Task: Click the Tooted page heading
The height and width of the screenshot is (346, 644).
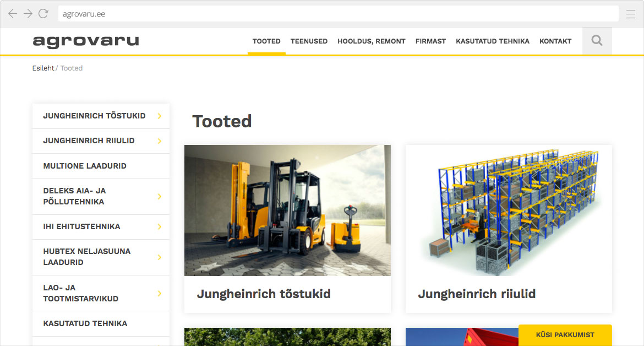Action: click(222, 122)
